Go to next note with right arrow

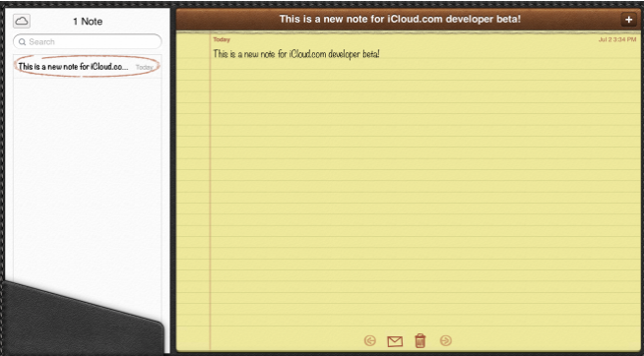point(446,340)
